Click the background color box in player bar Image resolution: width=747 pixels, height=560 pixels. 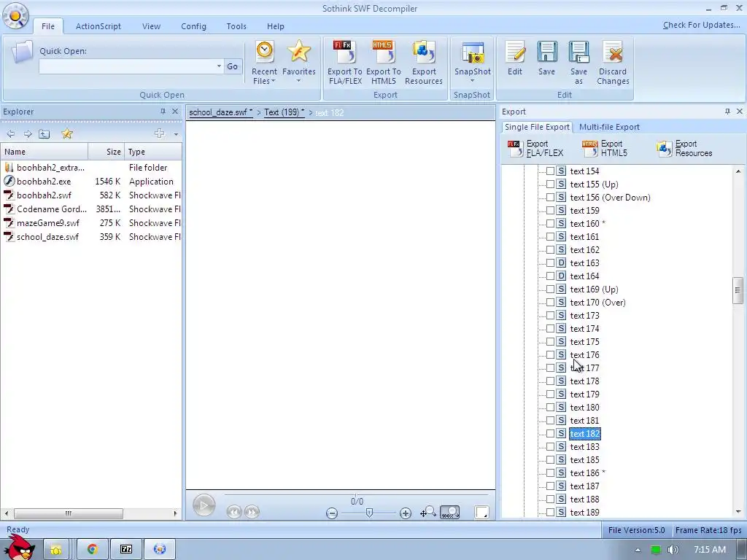pos(481,513)
